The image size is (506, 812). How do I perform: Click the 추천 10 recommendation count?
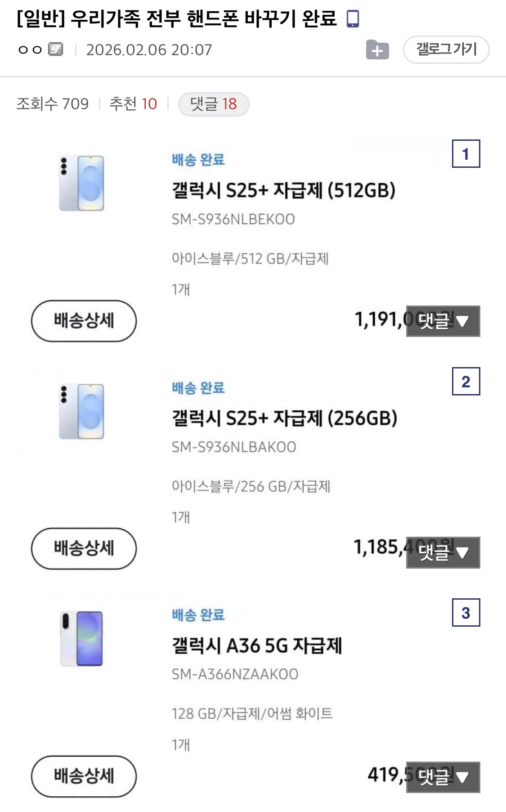coord(133,104)
